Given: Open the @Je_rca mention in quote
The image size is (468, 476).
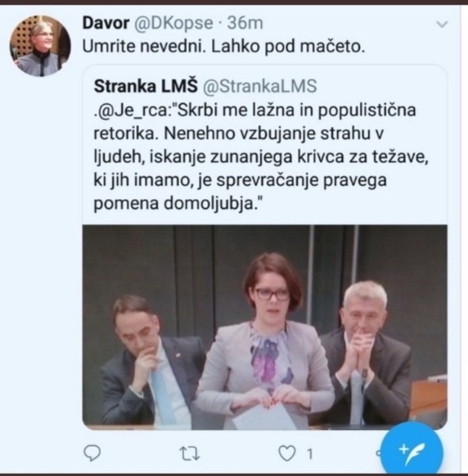Looking at the screenshot, I should [133, 110].
